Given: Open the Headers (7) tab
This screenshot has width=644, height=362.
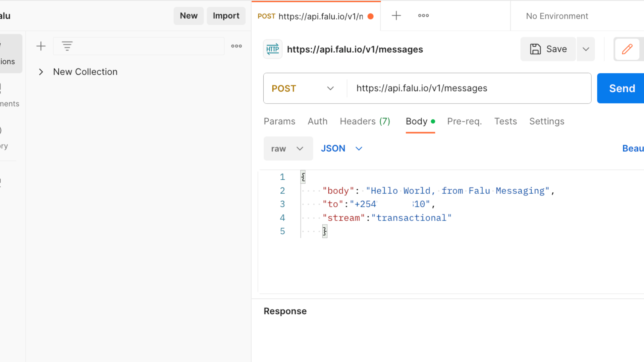Looking at the screenshot, I should [x=365, y=121].
